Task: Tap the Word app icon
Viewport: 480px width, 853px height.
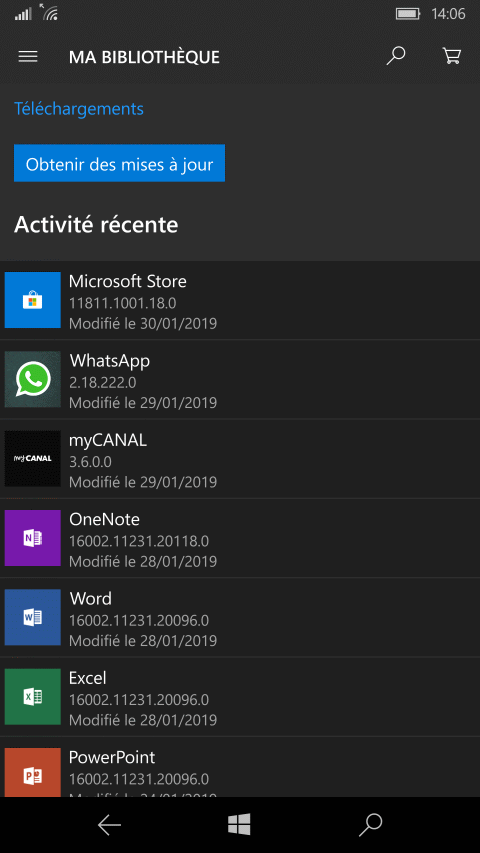Action: 33,617
